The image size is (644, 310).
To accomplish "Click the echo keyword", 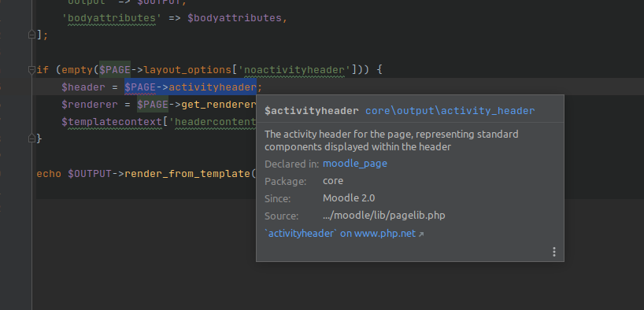I will click(49, 174).
